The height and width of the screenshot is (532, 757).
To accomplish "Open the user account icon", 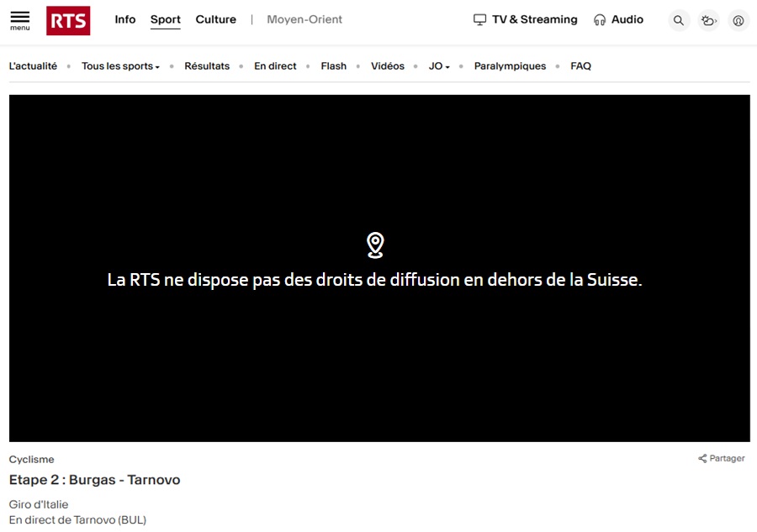I will pyautogui.click(x=738, y=20).
